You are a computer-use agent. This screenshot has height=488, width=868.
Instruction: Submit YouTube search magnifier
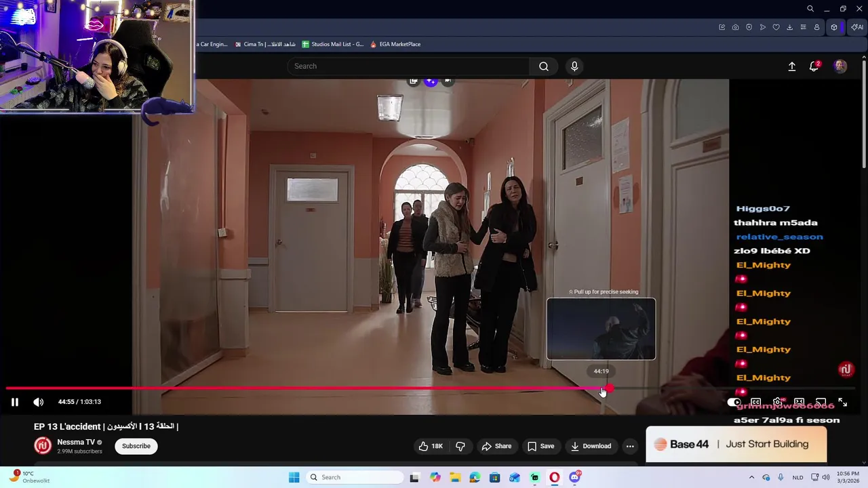[x=544, y=66]
